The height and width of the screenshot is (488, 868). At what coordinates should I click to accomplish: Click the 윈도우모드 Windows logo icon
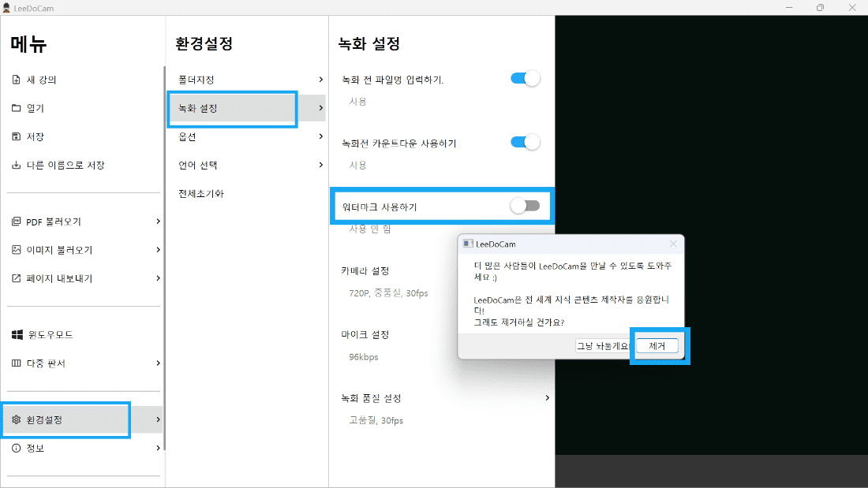pyautogui.click(x=17, y=335)
